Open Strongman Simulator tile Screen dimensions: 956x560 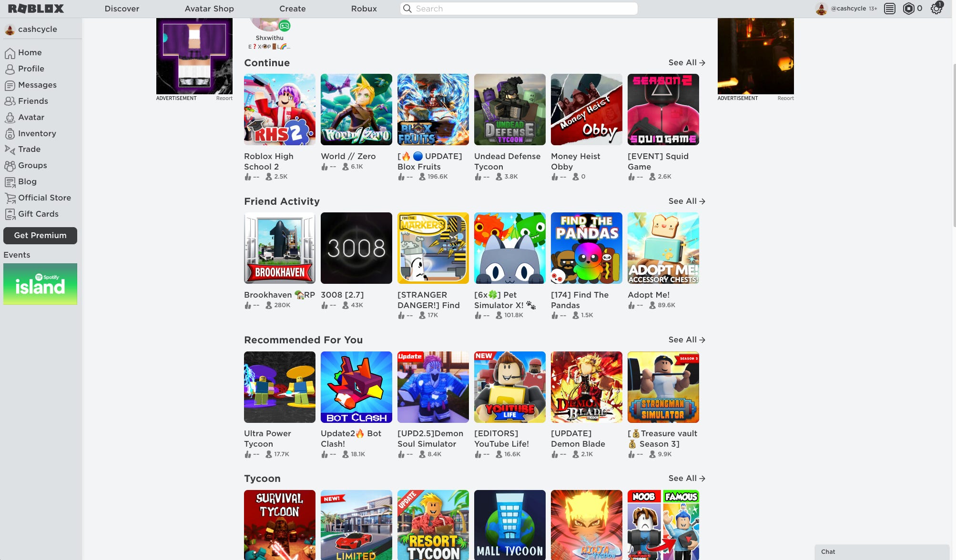pos(663,387)
